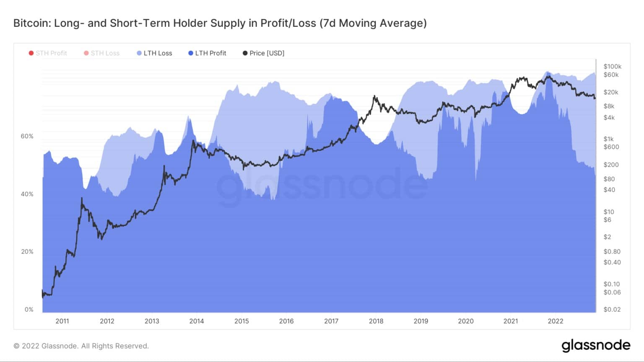Toggle the LTH Profit legend label
Screen dimensions: 644x362
pos(210,53)
